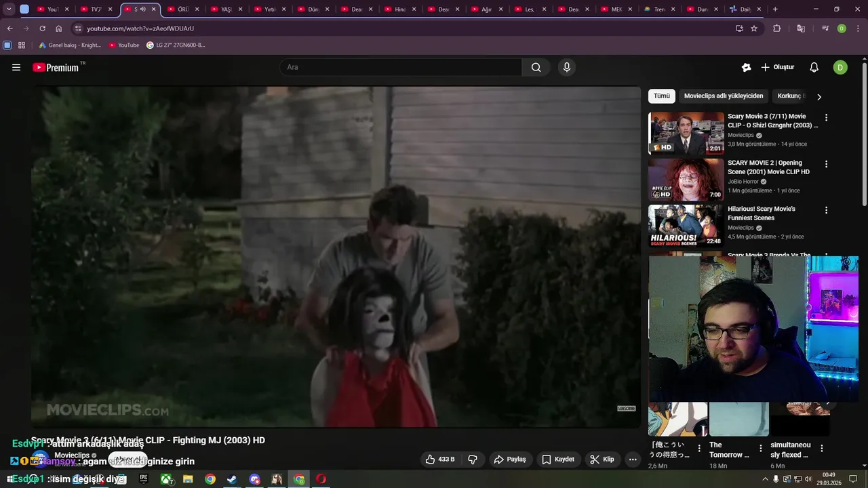This screenshot has width=868, height=488.
Task: Open the Windows Start menu
Action: 11,479
